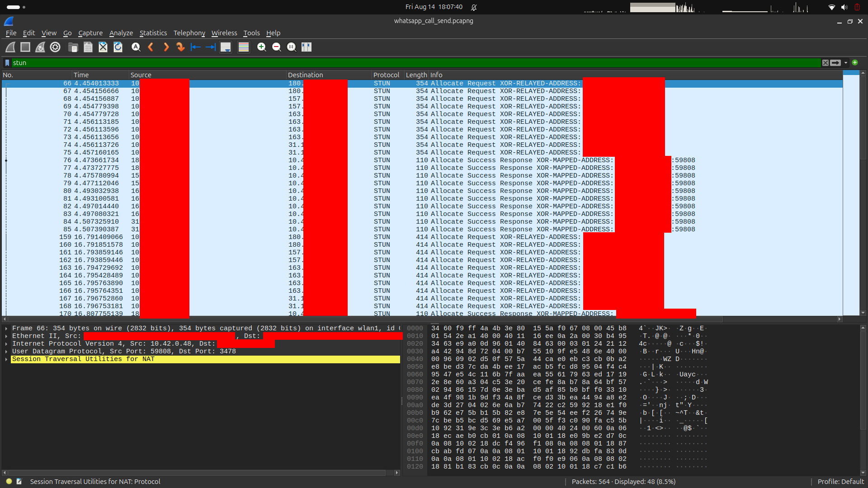The width and height of the screenshot is (868, 488).
Task: Expand Internet Protocol Version 4 node
Action: coord(6,344)
